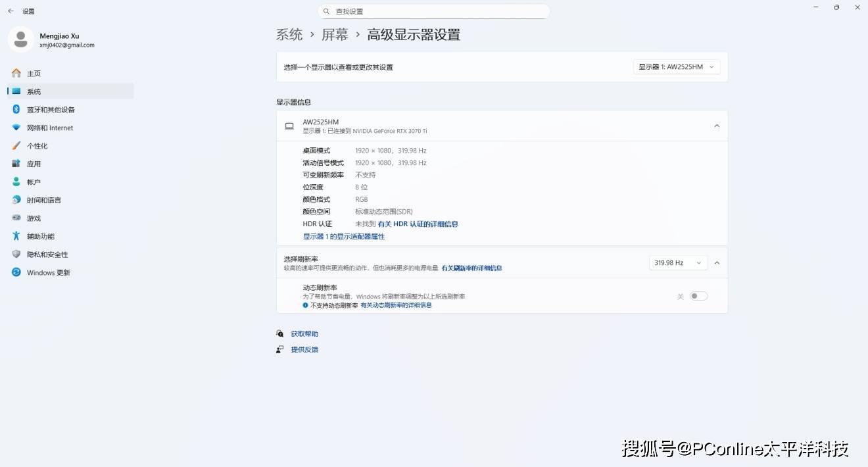This screenshot has width=868, height=467.
Task: Toggle the dynamic refresh rate switch
Action: tap(698, 296)
